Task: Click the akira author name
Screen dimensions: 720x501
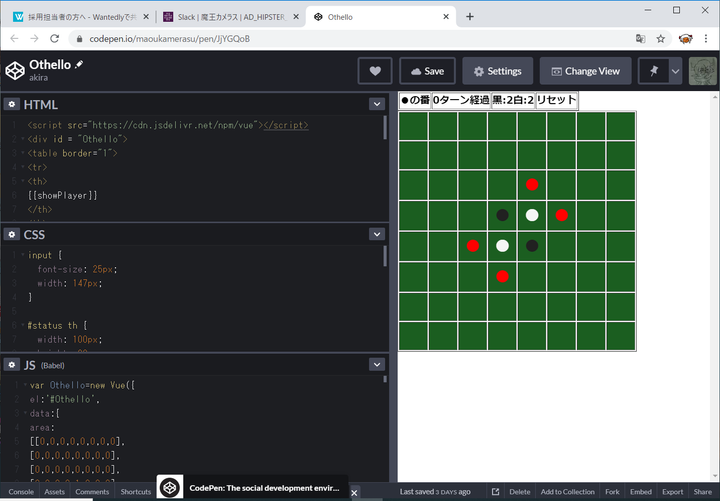Action: pyautogui.click(x=39, y=78)
